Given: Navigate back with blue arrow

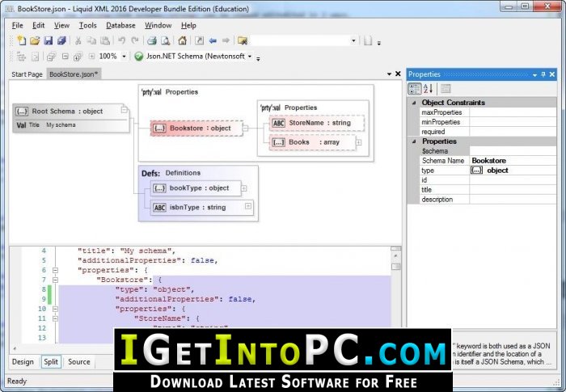Looking at the screenshot, I should point(213,40).
